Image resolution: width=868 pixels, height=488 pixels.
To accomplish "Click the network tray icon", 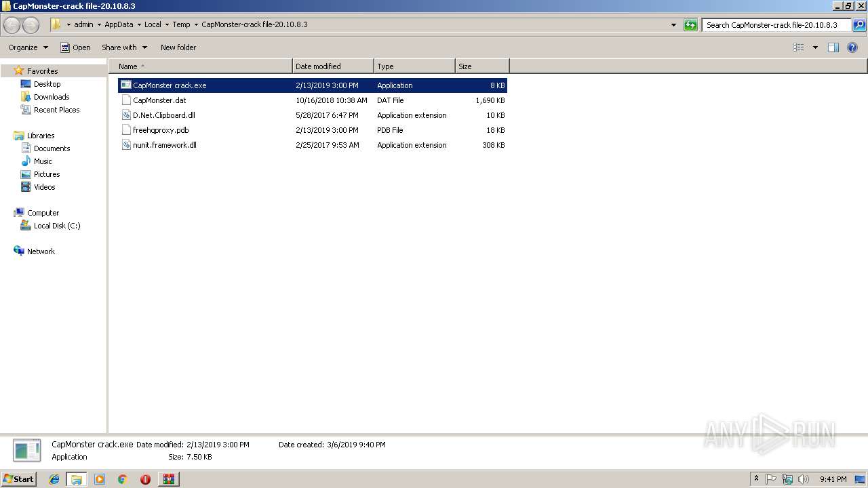I will [787, 479].
